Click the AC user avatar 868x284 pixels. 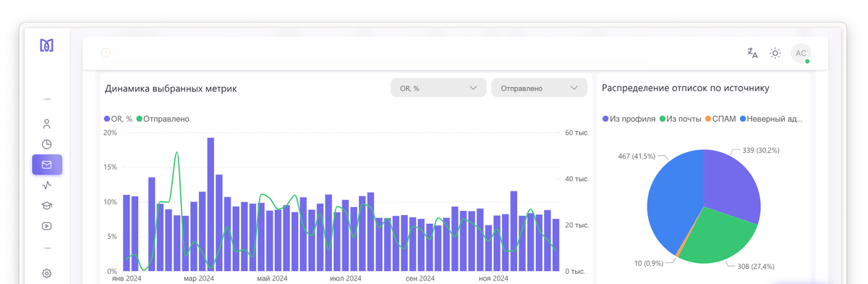801,53
